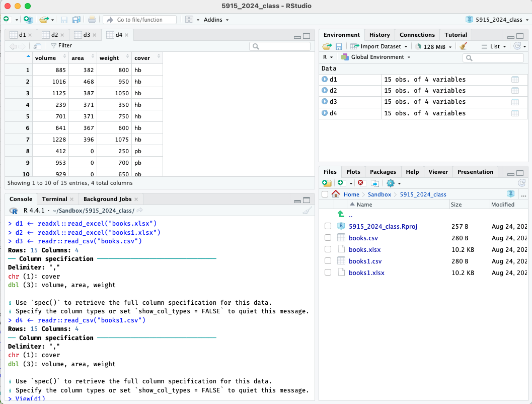
Task: Clear console broom icon
Action: click(307, 211)
